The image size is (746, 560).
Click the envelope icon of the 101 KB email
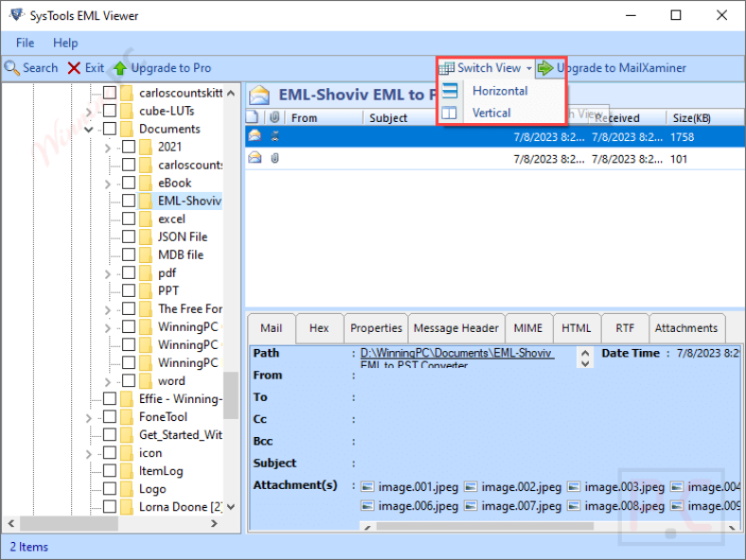255,158
